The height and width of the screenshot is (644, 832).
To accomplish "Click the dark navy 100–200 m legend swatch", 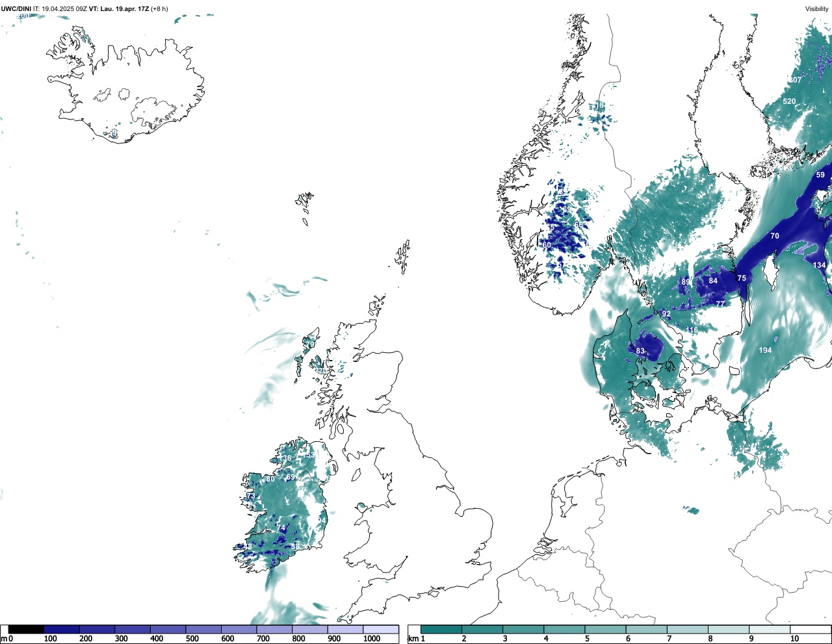I will pos(62,629).
